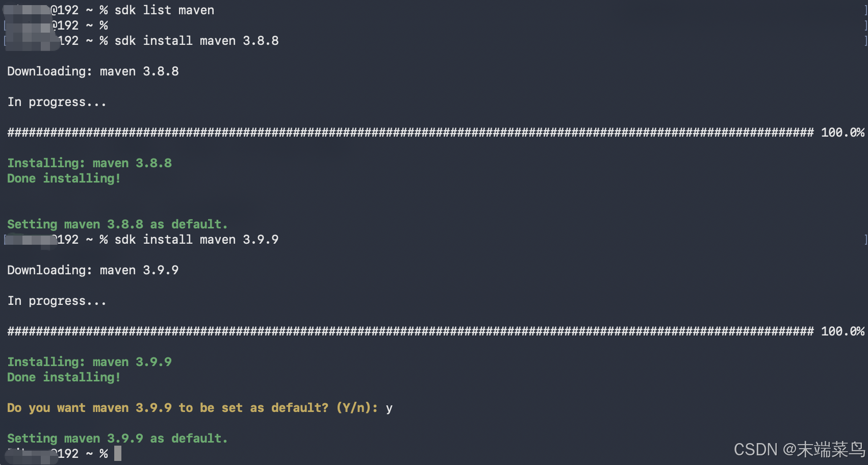The width and height of the screenshot is (868, 465).
Task: Click the first '100.0%' progress value
Action: pos(843,133)
